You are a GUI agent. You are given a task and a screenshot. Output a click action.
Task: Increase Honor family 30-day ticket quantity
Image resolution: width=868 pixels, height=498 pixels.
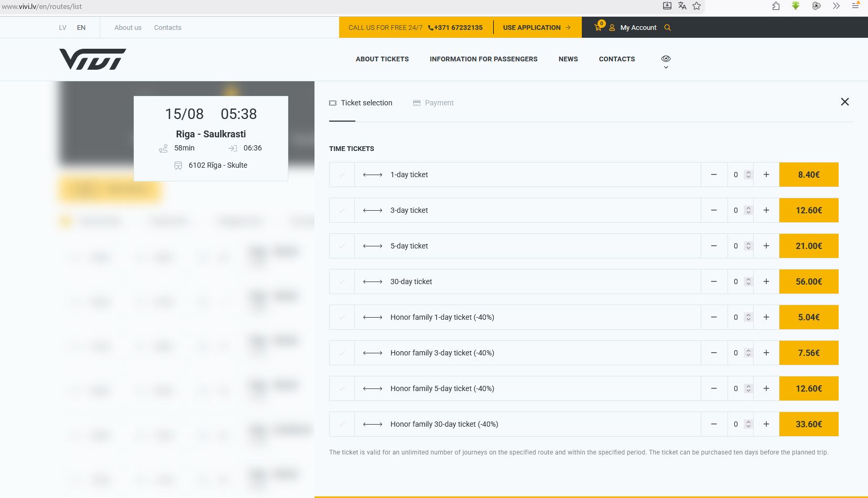[x=766, y=424]
